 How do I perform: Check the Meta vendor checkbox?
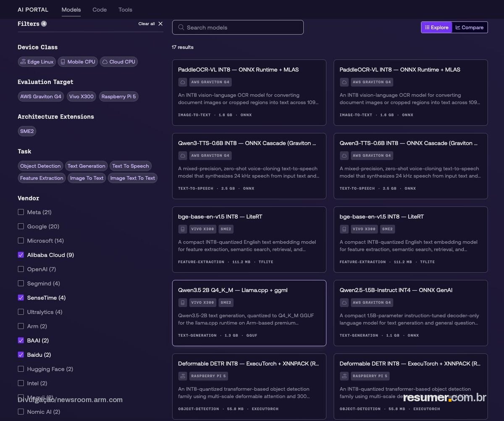click(21, 212)
